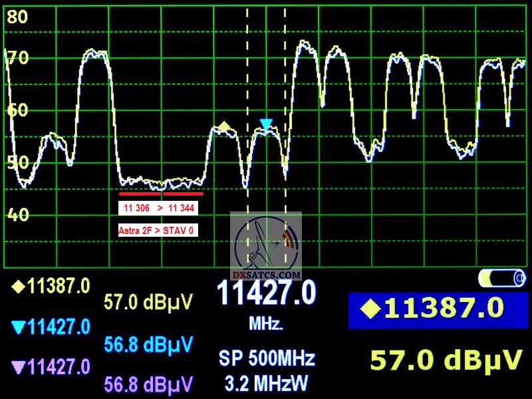Viewport: 532px width, 399px height.
Task: Click the cyan triangle marker on the spectrum trace
Action: pyautogui.click(x=267, y=124)
